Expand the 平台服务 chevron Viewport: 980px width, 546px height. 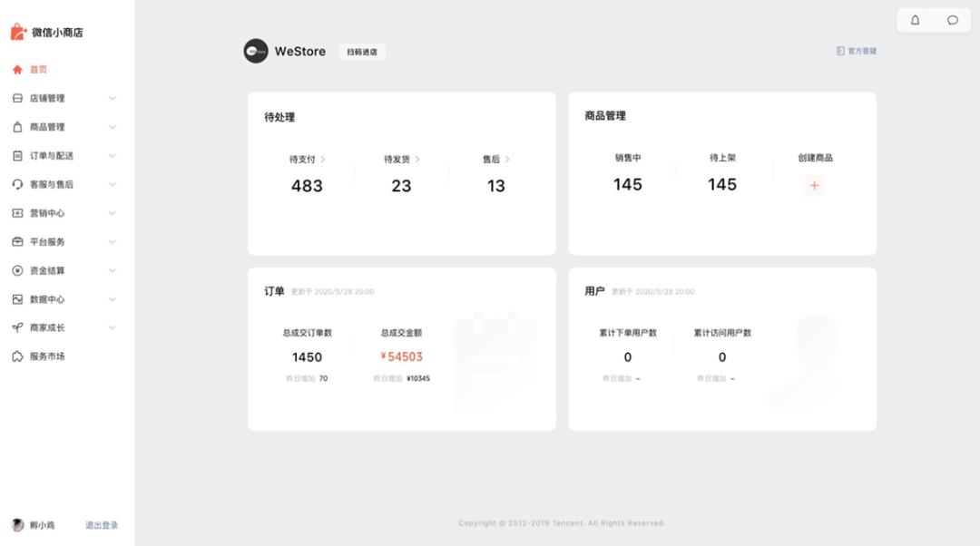coord(112,242)
